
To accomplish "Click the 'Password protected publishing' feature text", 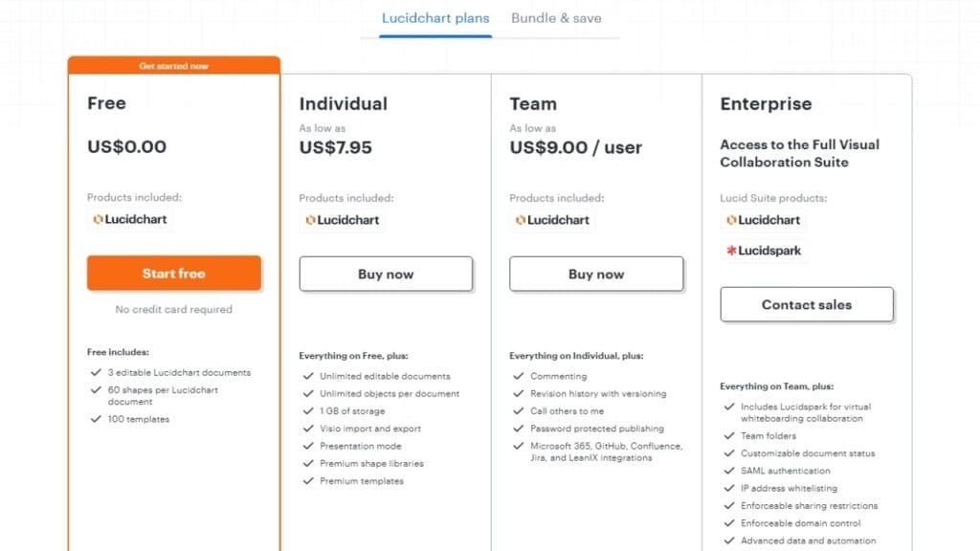I will [x=596, y=429].
